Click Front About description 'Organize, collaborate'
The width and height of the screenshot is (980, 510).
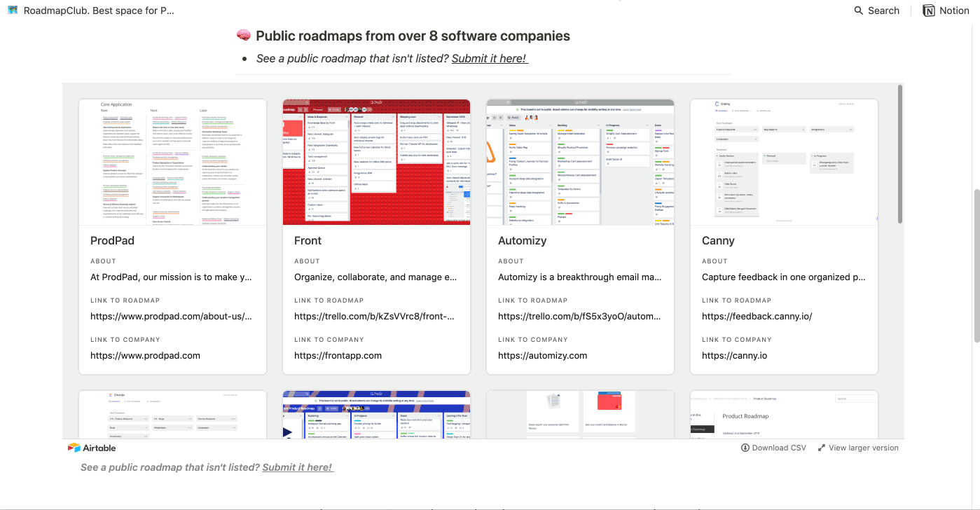pos(375,277)
